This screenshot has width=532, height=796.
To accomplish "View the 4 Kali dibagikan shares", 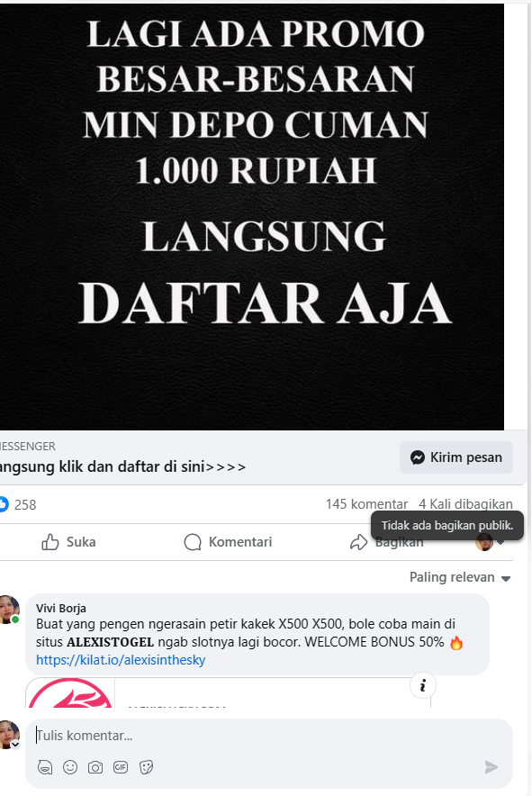I will (x=465, y=504).
